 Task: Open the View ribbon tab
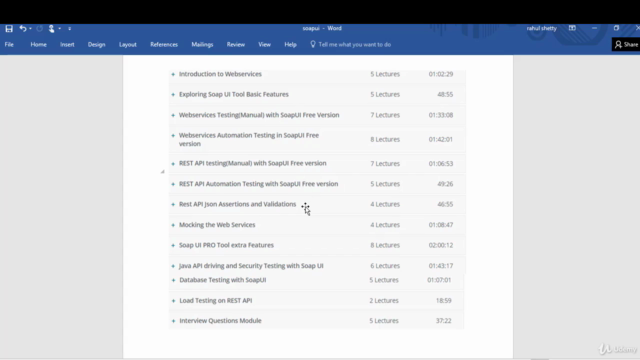(x=264, y=44)
